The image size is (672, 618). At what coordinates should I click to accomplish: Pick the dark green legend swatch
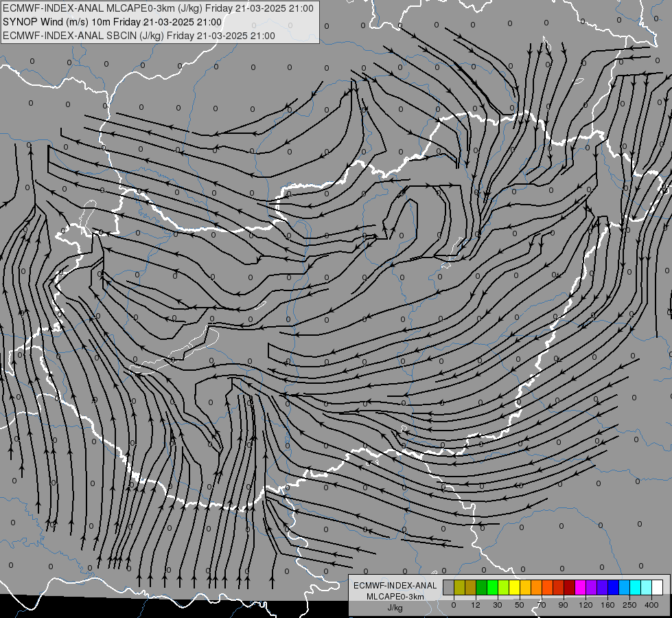click(482, 587)
